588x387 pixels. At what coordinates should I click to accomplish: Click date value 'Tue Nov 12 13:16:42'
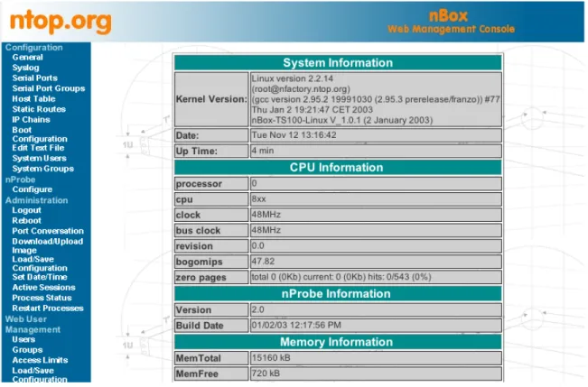pos(294,135)
